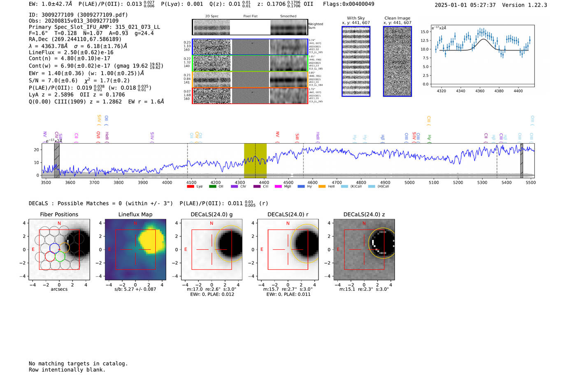Click the yellow highlighted emission line region
Viewport: 576px width, 392px height.
coord(255,160)
